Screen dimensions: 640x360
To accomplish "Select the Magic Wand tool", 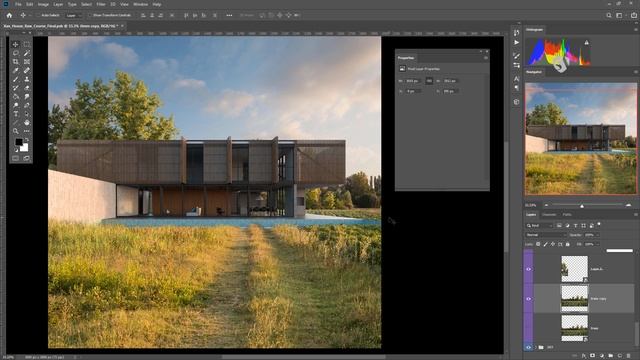I will click(27, 53).
